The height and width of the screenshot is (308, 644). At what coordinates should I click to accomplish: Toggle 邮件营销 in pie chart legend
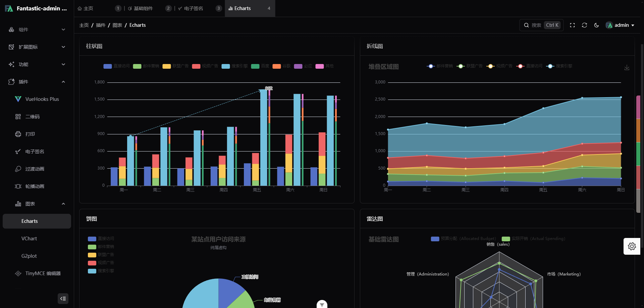coord(101,247)
